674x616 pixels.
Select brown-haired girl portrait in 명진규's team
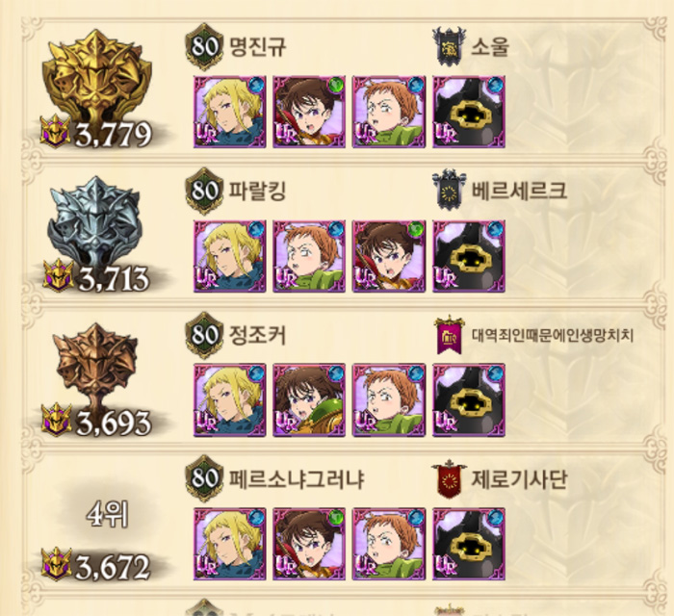coord(309,112)
